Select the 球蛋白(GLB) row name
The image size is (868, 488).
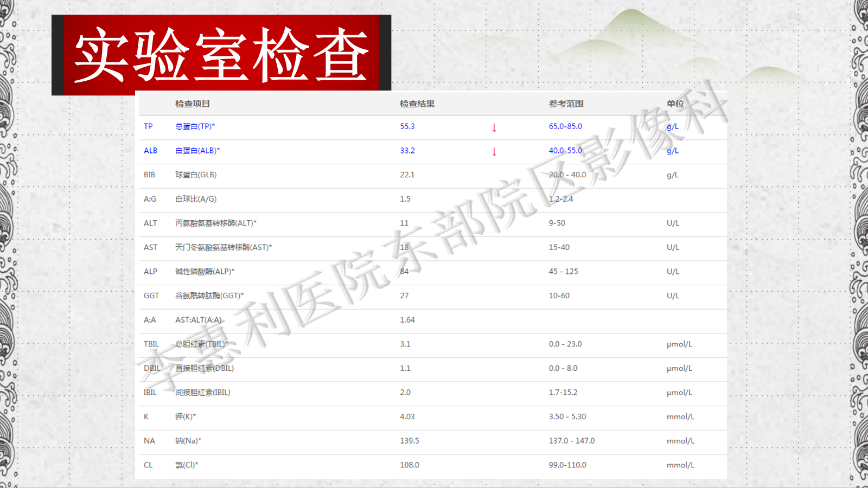[196, 175]
